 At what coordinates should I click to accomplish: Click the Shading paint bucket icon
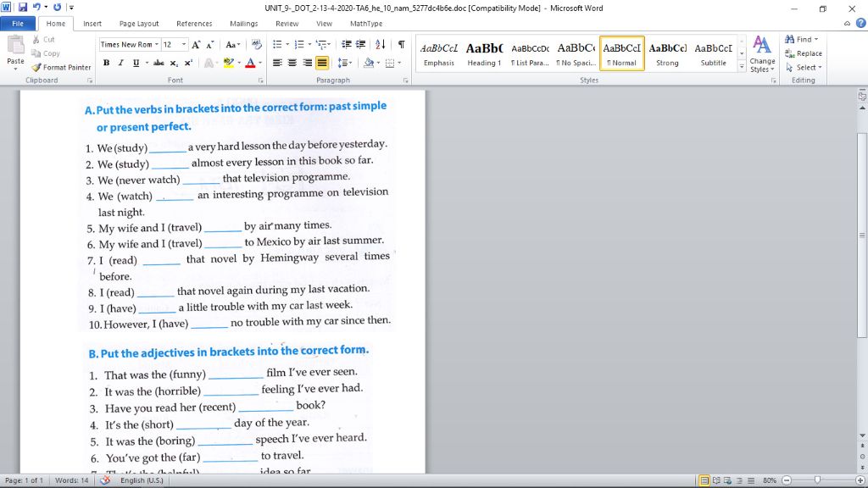pos(369,63)
